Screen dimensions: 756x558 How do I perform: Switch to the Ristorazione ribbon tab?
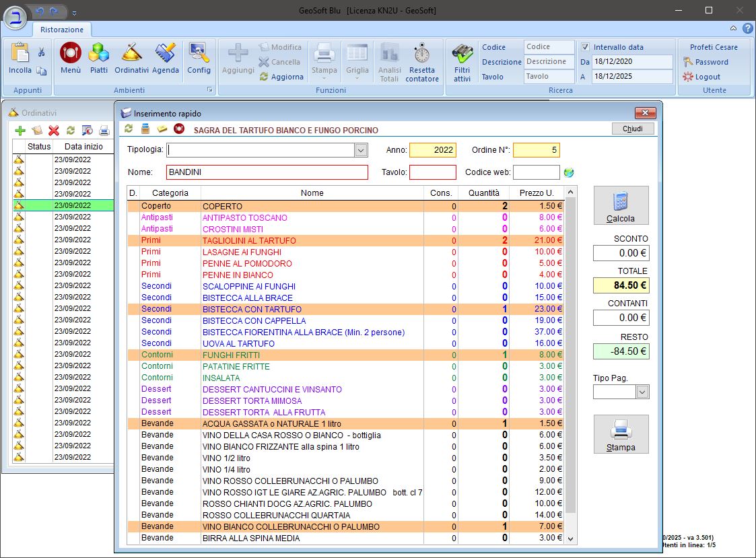click(x=62, y=30)
